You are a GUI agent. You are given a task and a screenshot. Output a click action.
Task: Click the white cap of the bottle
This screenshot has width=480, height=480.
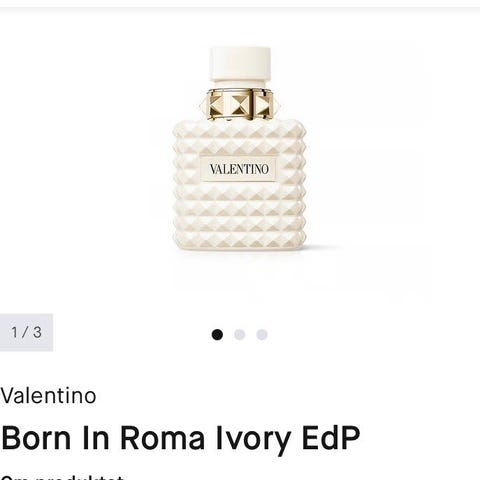240,65
